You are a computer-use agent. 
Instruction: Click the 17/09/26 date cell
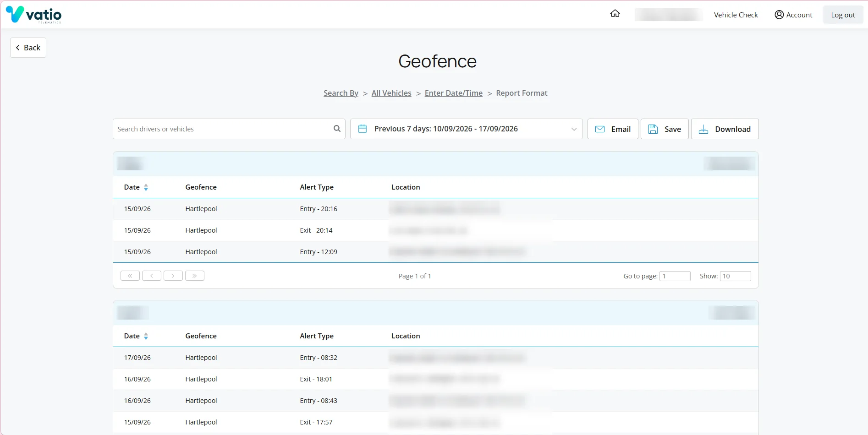coord(137,358)
